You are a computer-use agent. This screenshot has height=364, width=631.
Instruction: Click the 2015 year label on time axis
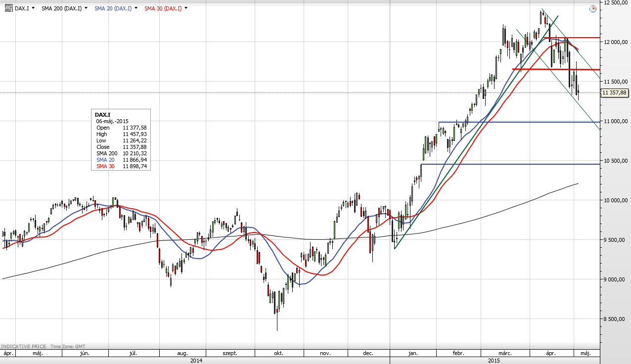pyautogui.click(x=493, y=361)
